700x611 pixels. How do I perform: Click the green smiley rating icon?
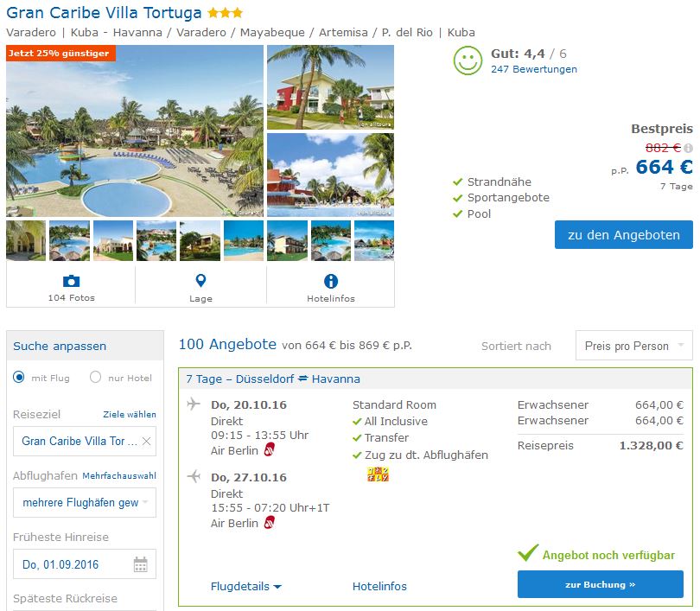click(468, 60)
